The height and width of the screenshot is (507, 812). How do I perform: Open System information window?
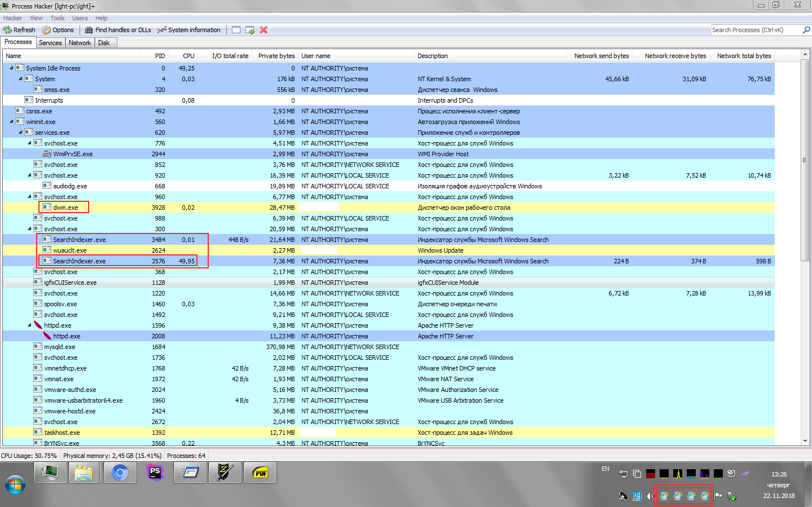coord(188,30)
